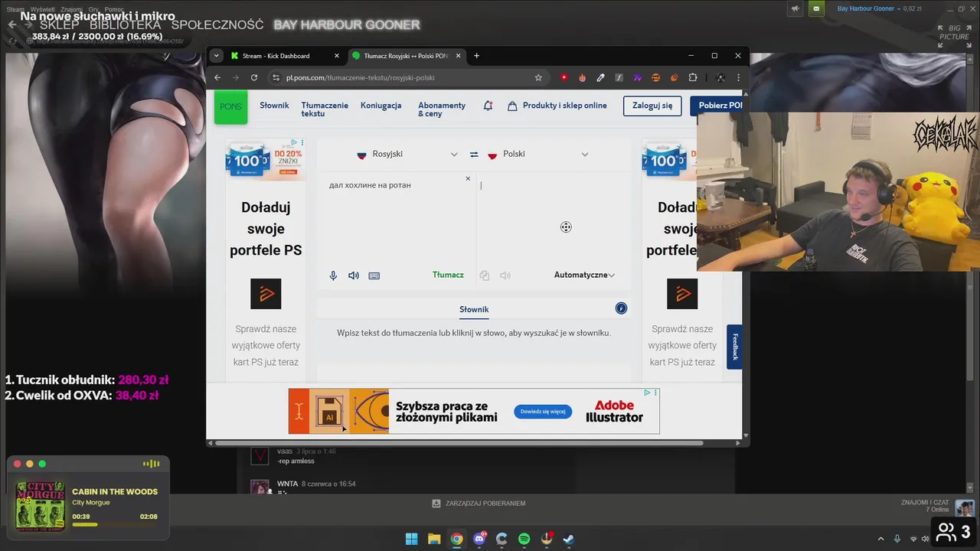
Task: Switch to Stream - Kick Dashboard tab
Action: [x=285, y=56]
